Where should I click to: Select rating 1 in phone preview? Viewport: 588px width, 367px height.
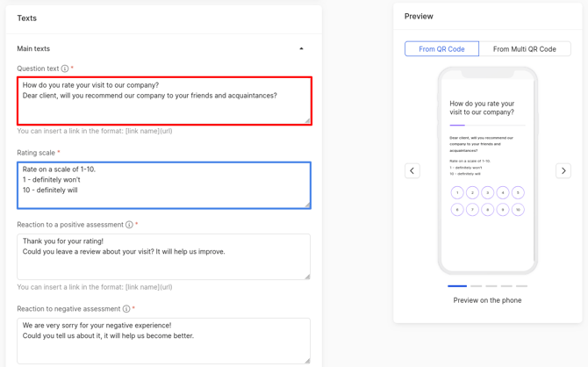457,192
